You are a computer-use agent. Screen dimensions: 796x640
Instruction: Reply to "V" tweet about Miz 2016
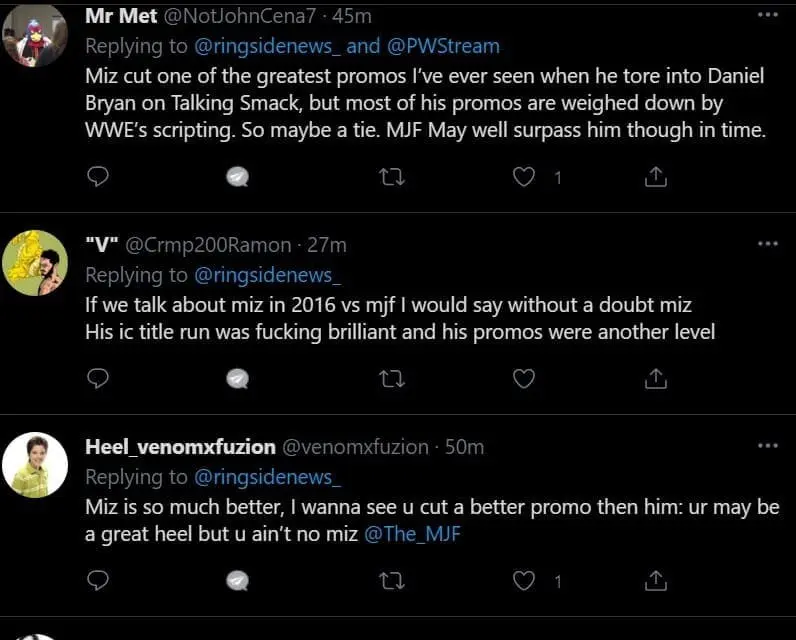(x=98, y=378)
